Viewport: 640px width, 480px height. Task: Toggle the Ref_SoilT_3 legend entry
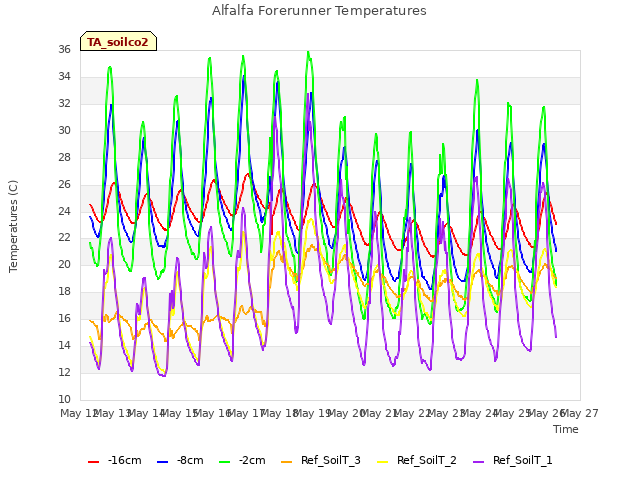click(x=321, y=460)
